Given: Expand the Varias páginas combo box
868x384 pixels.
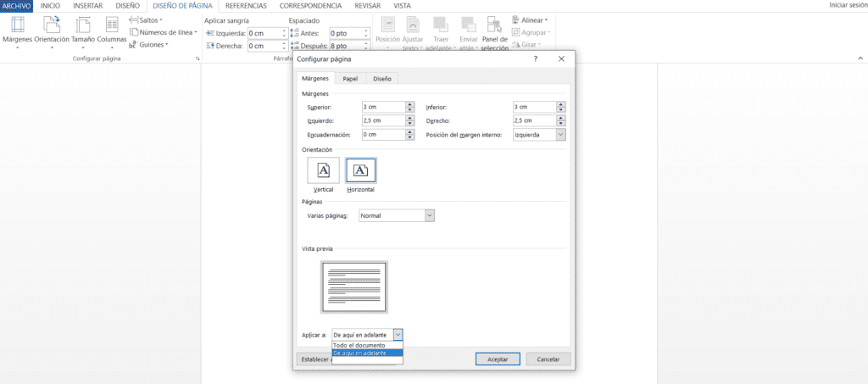Looking at the screenshot, I should click(x=430, y=216).
